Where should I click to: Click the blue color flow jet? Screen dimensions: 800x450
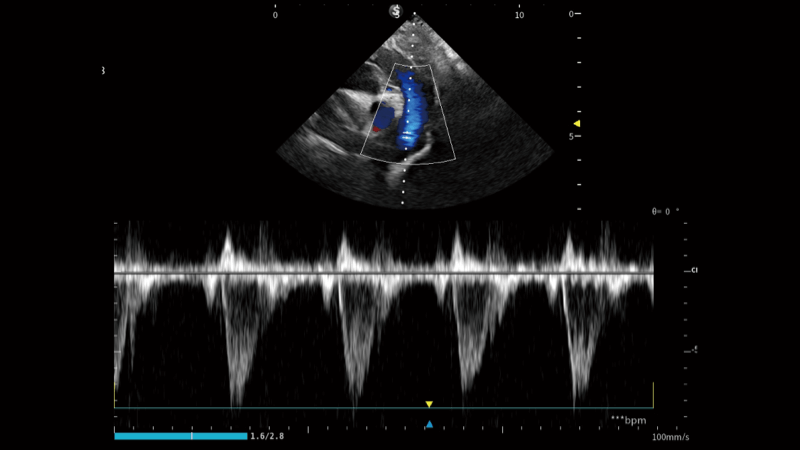[x=410, y=115]
